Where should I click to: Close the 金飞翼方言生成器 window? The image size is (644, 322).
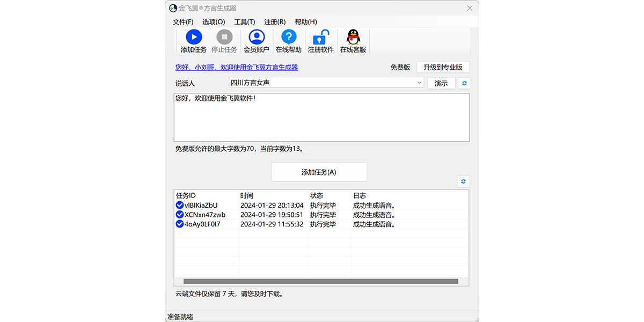(470, 8)
